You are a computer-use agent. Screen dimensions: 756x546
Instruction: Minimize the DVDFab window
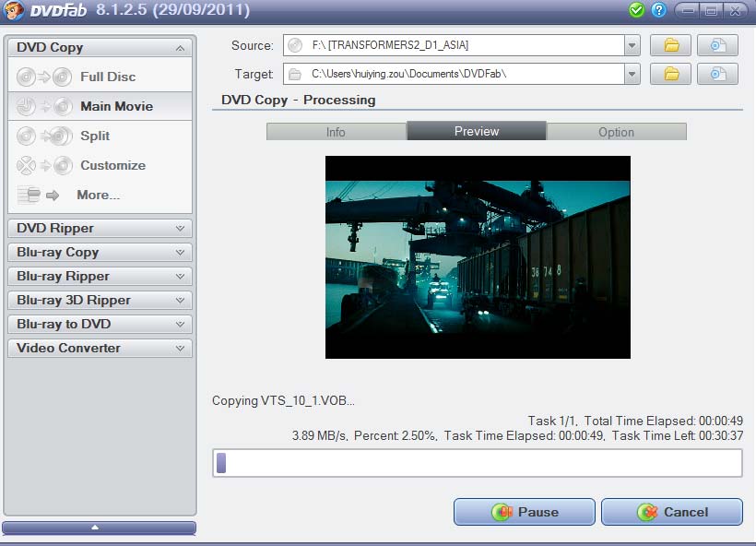click(688, 10)
